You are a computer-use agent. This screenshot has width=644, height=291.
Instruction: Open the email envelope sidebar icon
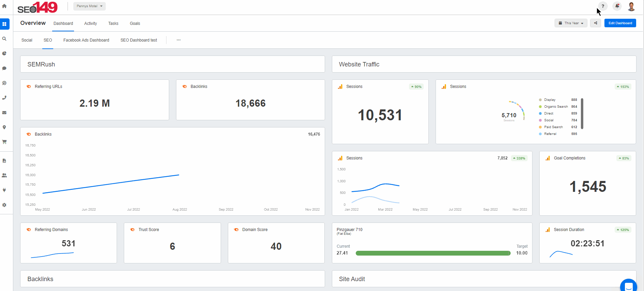tap(4, 112)
